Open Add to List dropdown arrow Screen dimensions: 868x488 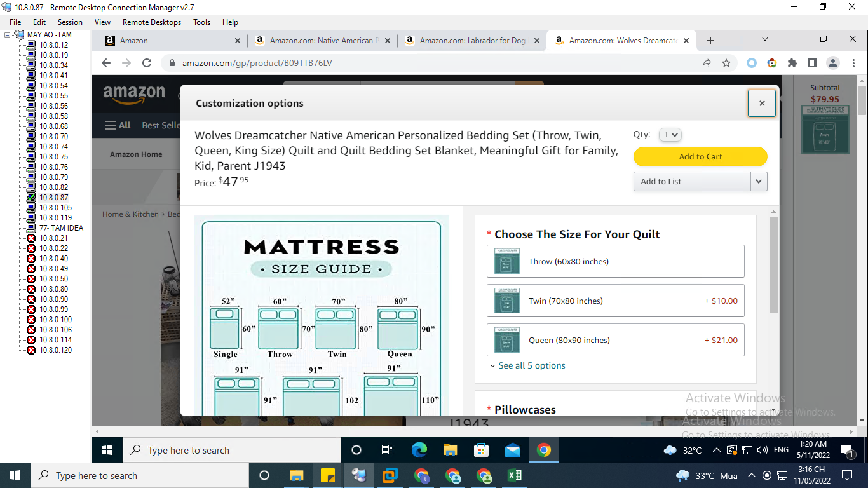[x=759, y=181]
